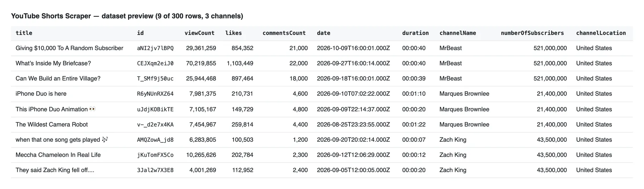Click likes value 1,103,449
Image resolution: width=644 pixels, height=189 pixels.
pyautogui.click(x=240, y=63)
